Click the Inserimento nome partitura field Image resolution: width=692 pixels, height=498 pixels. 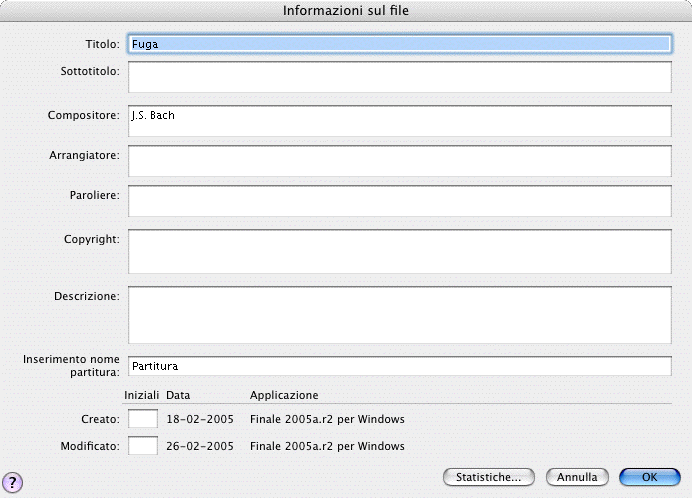(398, 366)
